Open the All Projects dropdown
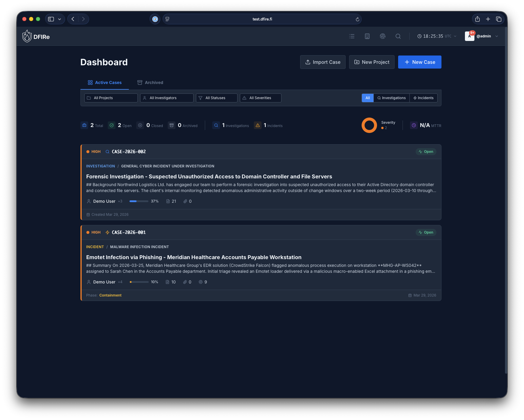The height and width of the screenshot is (420, 524). point(111,98)
